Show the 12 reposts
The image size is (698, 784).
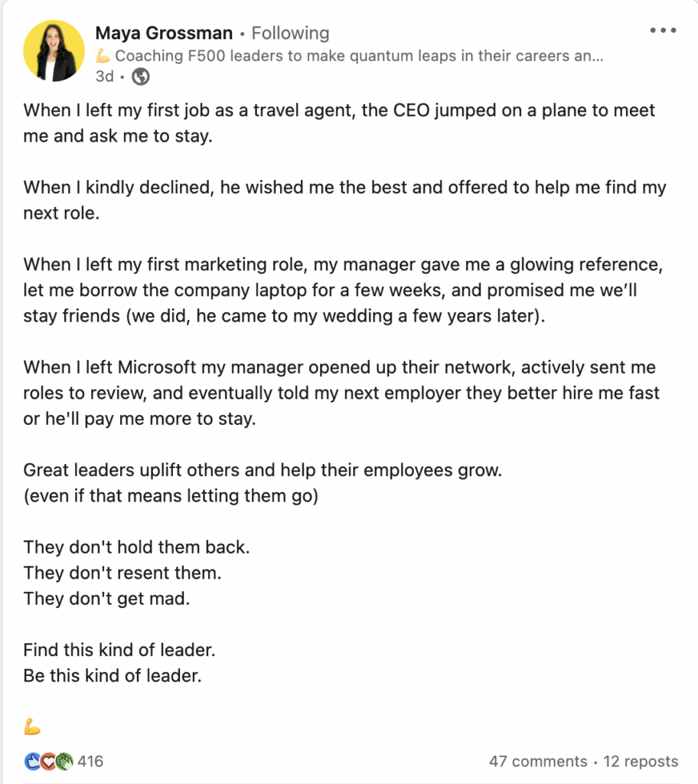[641, 761]
